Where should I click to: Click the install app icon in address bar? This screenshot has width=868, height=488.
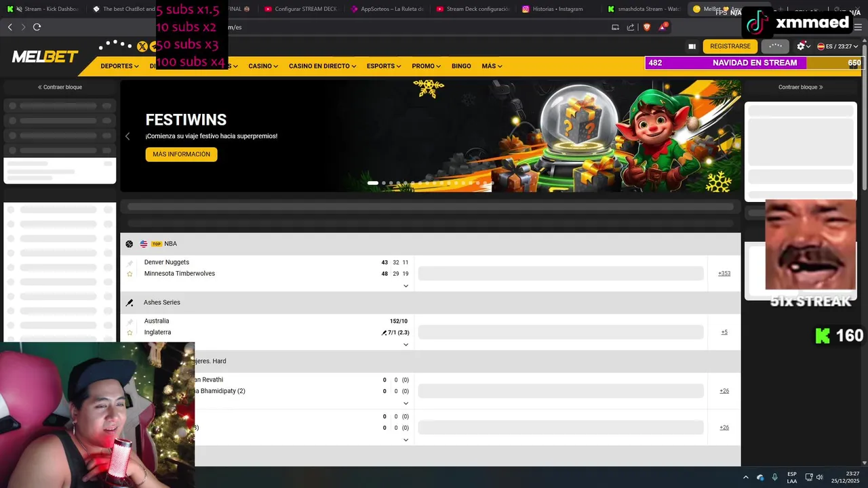[x=615, y=27]
